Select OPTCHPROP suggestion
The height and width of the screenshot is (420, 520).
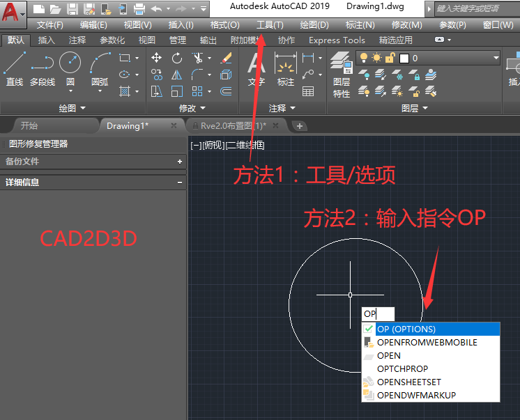(431, 368)
